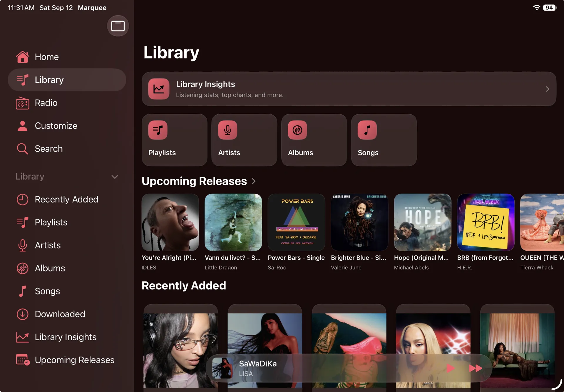This screenshot has height=392, width=564.
Task: Open the SaWaDiKa now playing artwork
Action: point(223,368)
